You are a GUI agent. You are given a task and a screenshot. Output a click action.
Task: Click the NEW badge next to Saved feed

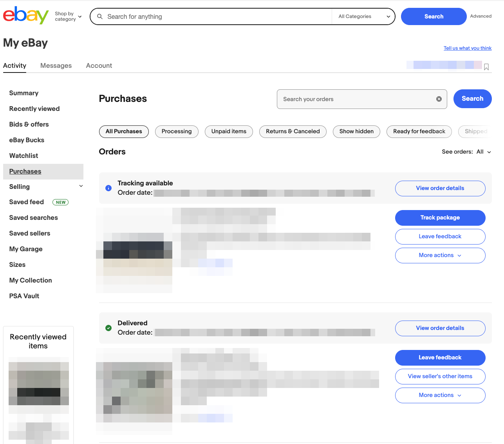pyautogui.click(x=60, y=202)
